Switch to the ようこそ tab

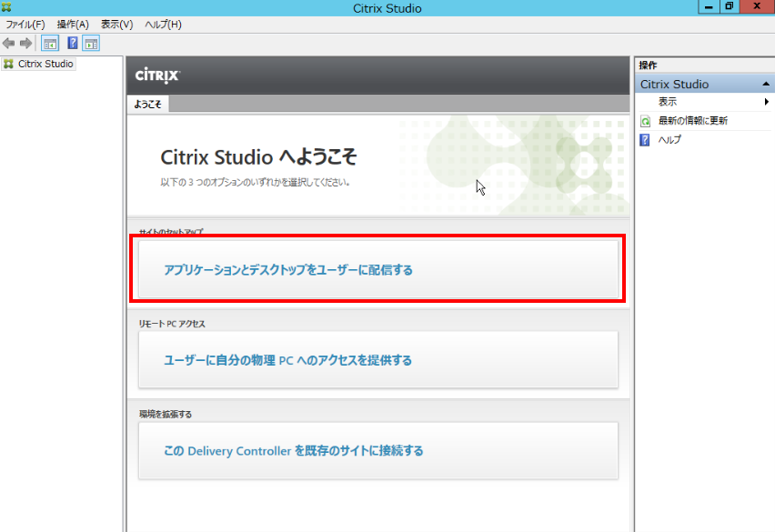click(147, 105)
